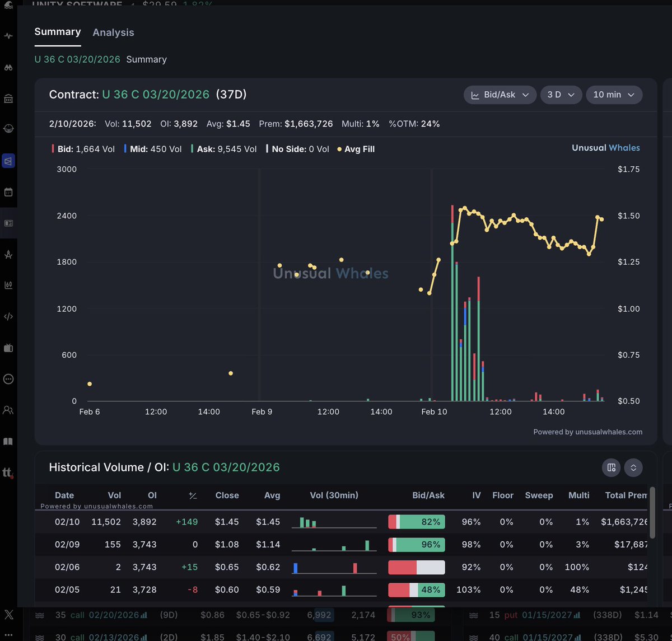Image resolution: width=672 pixels, height=641 pixels.
Task: Click the 48% bid/ask bar in 02/05 row
Action: point(417,589)
